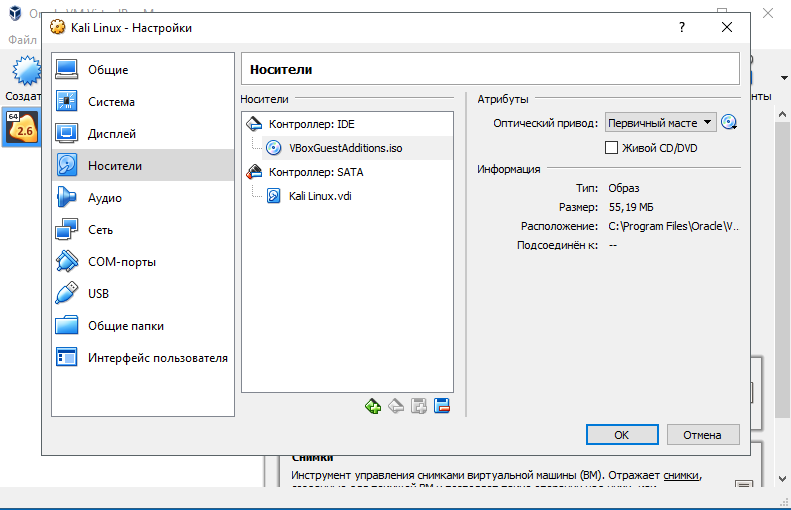Click the USB plug icon
Viewport: 791px width, 510px height.
[x=67, y=293]
